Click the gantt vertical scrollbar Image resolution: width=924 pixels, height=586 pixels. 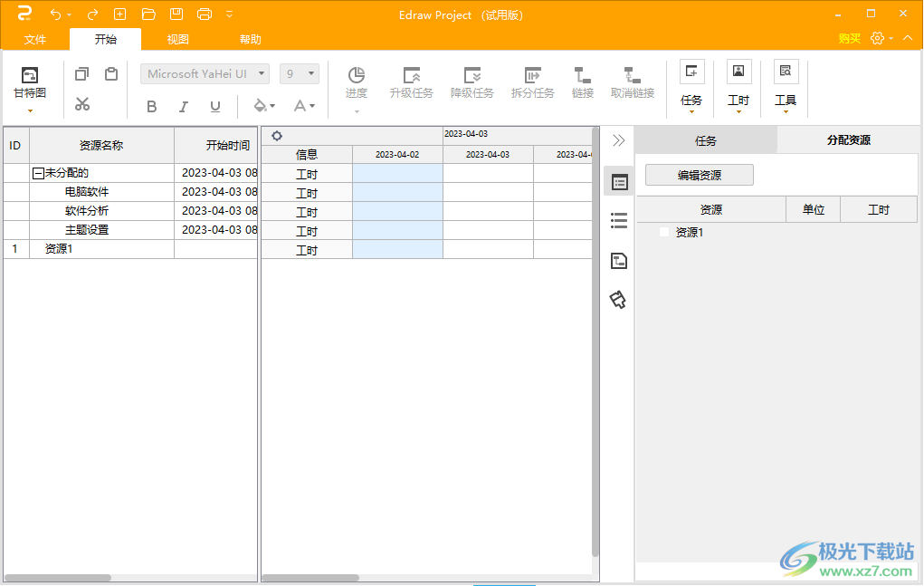pyautogui.click(x=595, y=342)
